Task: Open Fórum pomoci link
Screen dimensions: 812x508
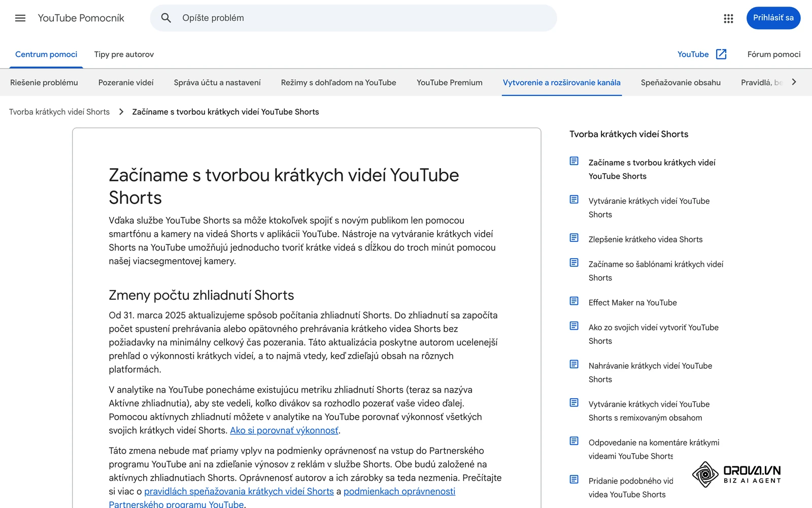Action: pos(774,54)
